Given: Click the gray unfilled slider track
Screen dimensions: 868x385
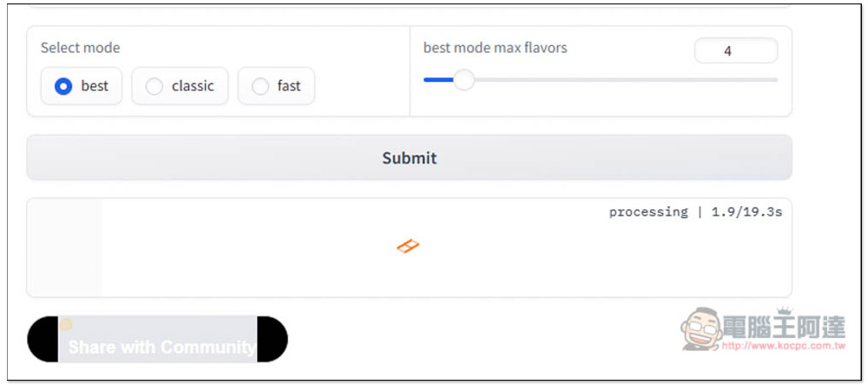Looking at the screenshot, I should click(x=626, y=80).
